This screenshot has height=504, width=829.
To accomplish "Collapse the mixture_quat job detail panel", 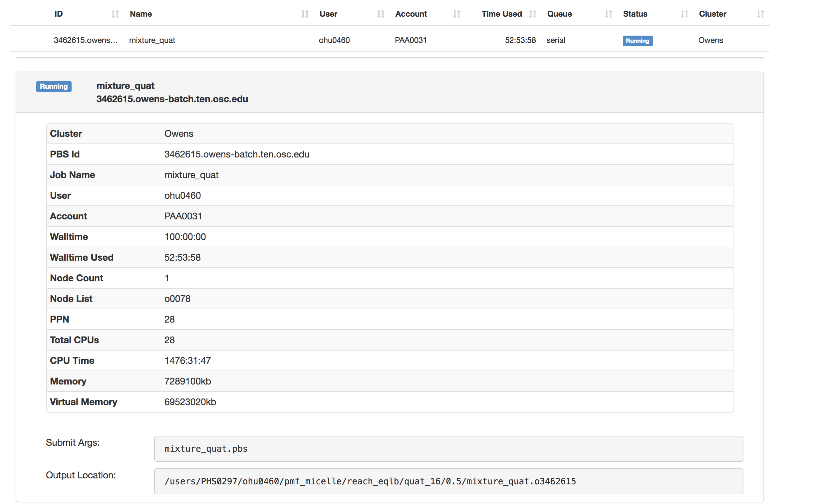I will click(125, 86).
